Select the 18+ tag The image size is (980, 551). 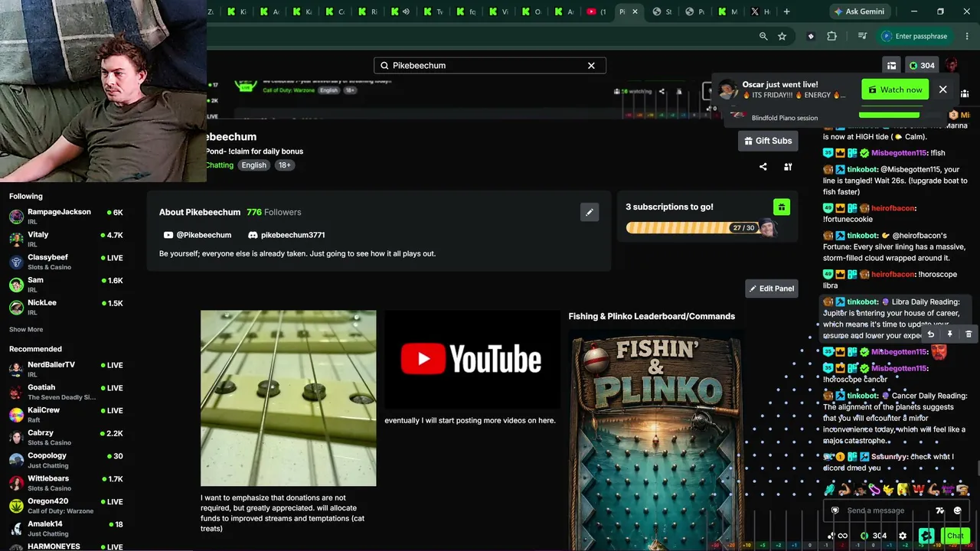point(285,165)
